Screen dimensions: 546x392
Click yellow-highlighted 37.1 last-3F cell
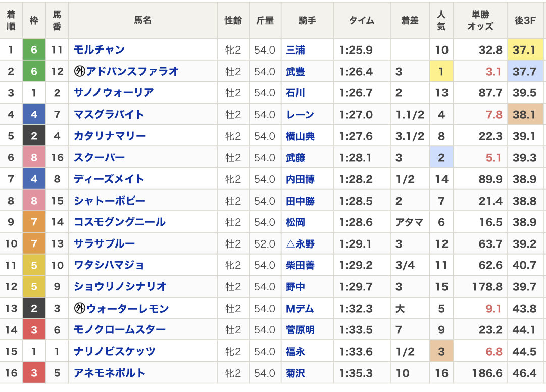coord(524,50)
